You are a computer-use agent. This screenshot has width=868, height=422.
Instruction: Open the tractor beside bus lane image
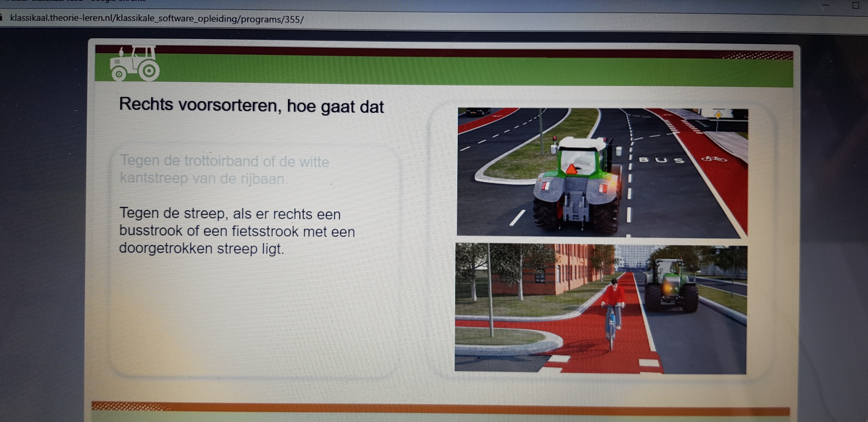tap(602, 172)
